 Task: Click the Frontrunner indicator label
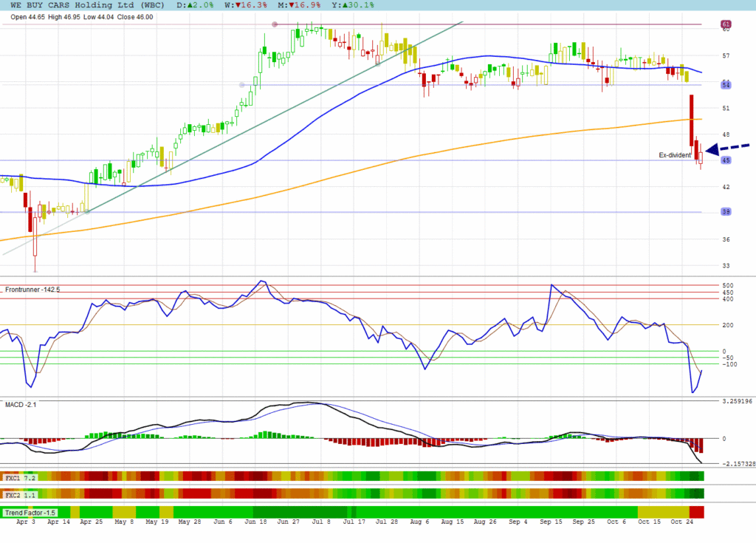click(x=32, y=290)
